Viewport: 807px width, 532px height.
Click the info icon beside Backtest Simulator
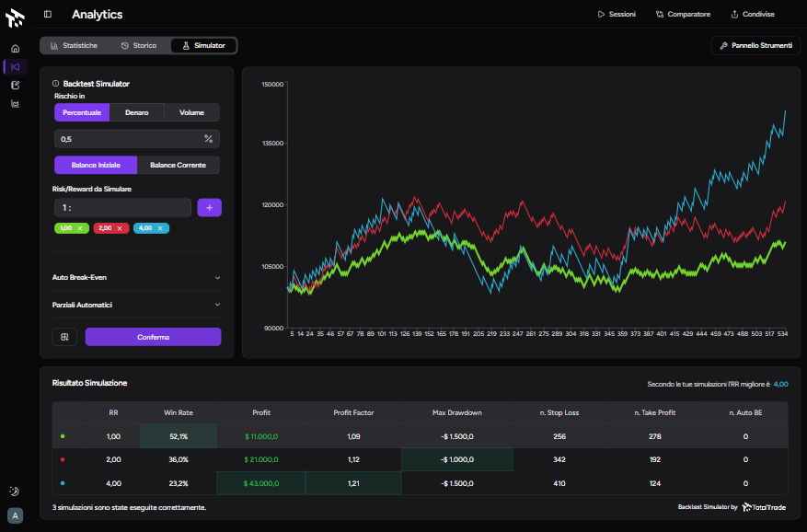[x=55, y=84]
